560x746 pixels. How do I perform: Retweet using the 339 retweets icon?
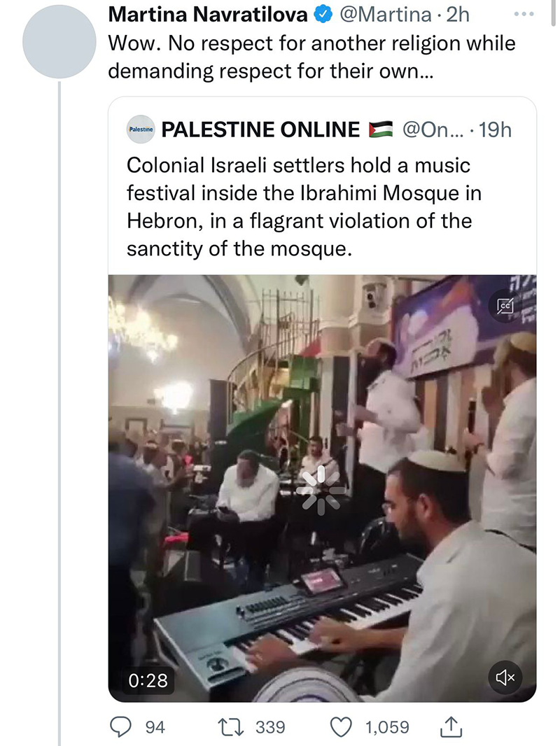[x=231, y=727]
